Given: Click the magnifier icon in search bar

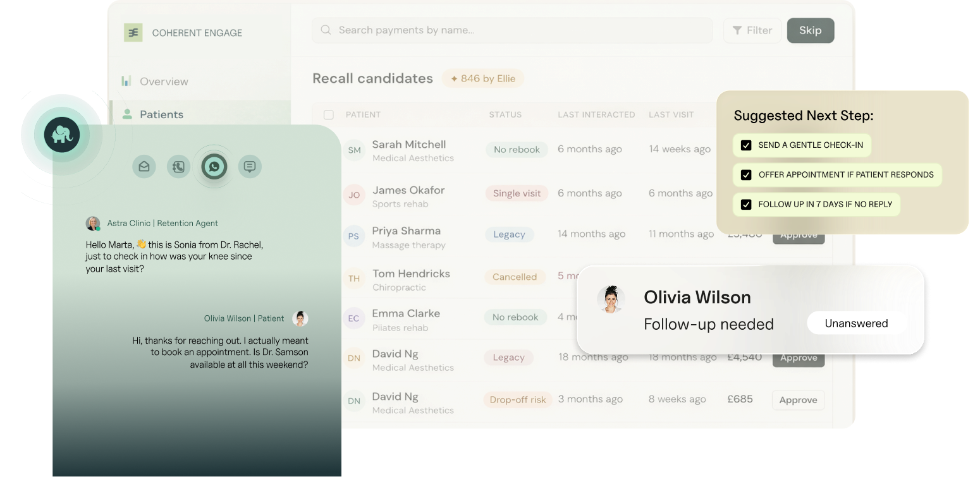Looking at the screenshot, I should 326,30.
